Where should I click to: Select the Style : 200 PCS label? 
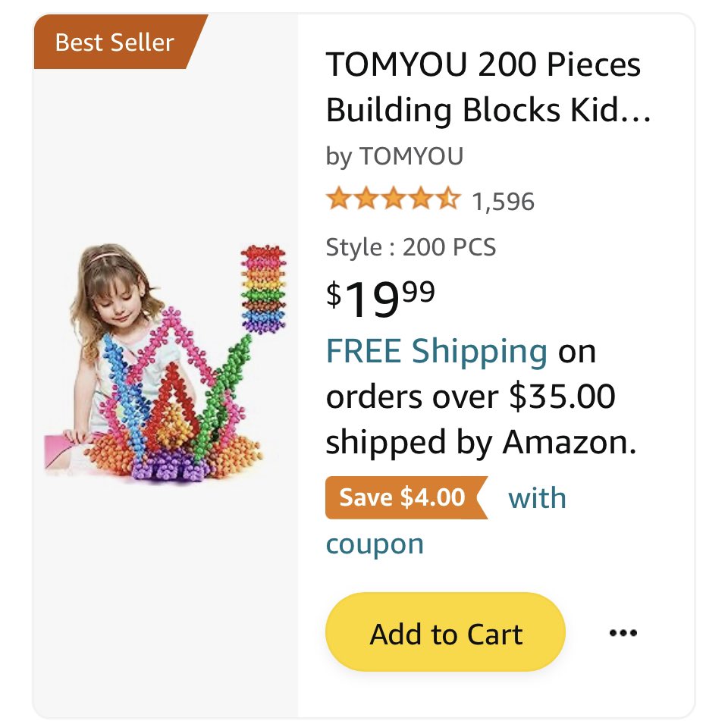[x=410, y=247]
